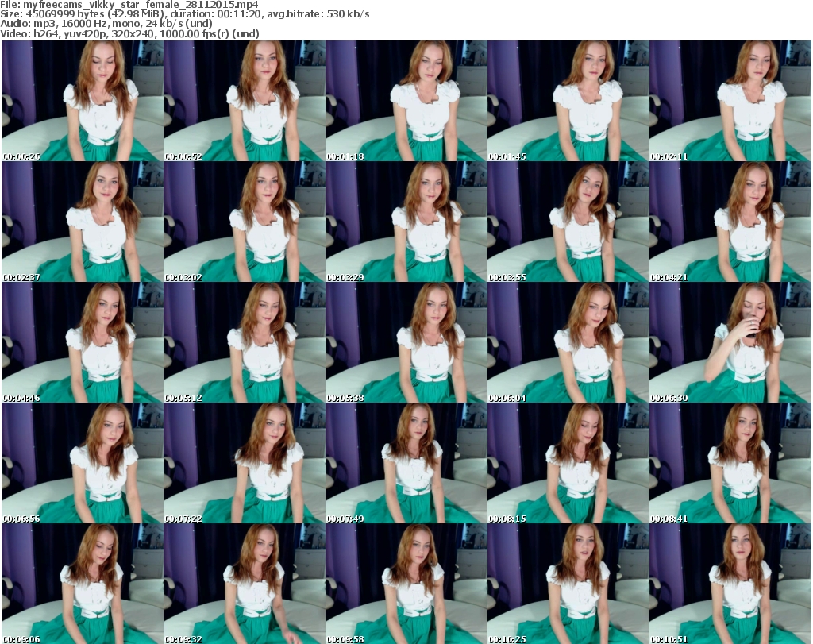Select the frame timestamped 00:05:12
The image size is (813, 644).
[x=245, y=342]
